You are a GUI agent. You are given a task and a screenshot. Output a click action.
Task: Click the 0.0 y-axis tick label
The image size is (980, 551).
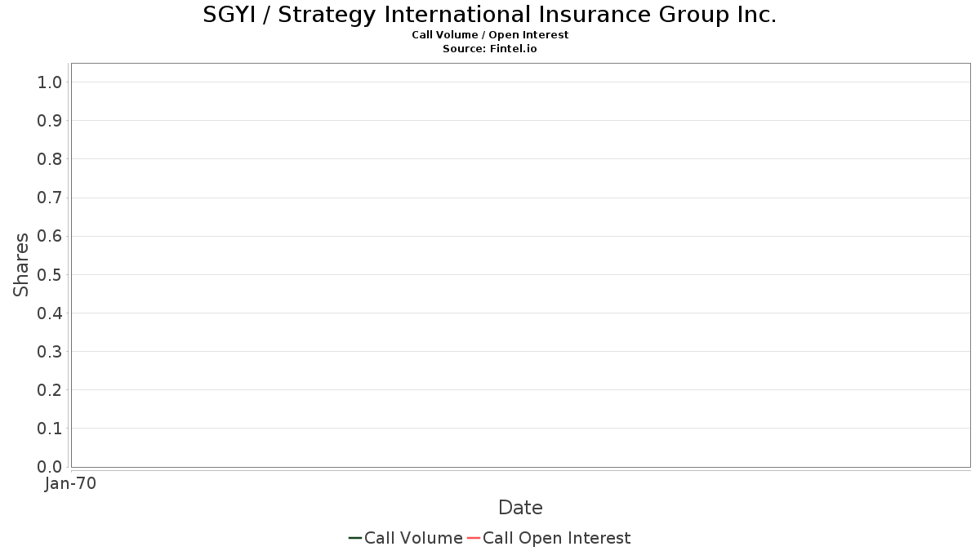[50, 467]
